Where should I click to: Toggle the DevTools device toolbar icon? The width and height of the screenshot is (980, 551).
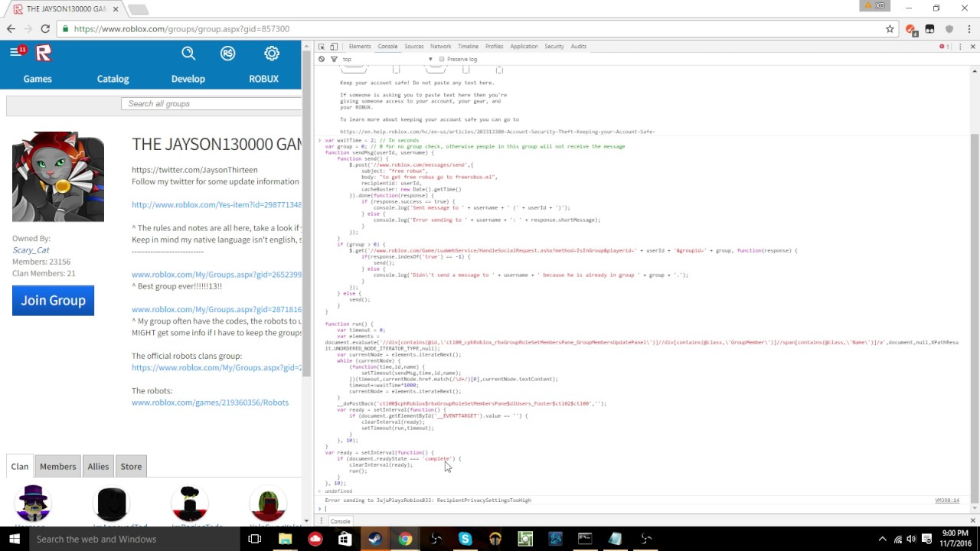pos(335,47)
